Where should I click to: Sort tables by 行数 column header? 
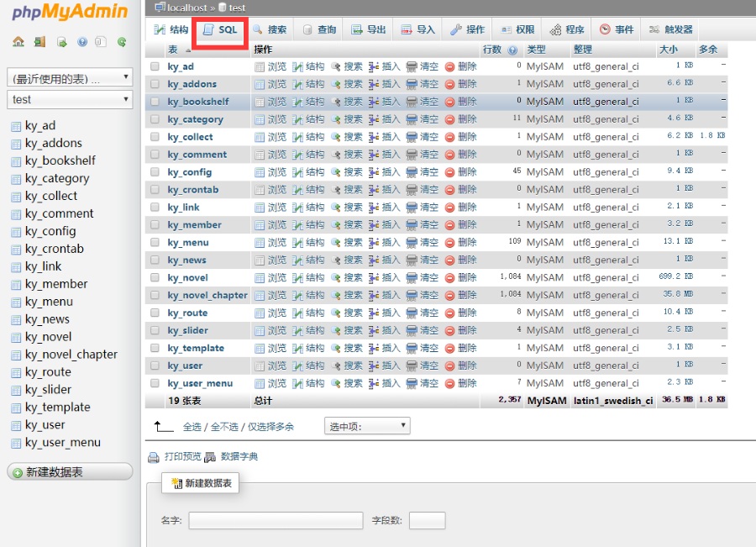(x=492, y=49)
